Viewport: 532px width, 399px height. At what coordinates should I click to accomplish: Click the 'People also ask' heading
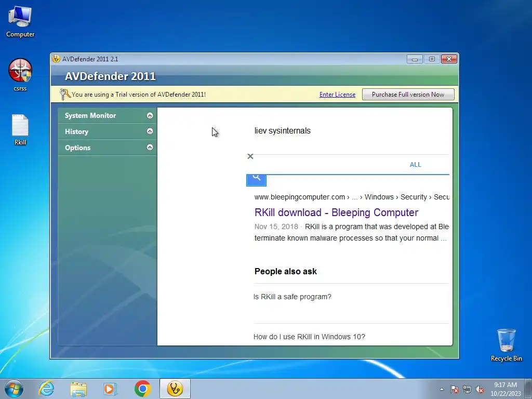(285, 271)
